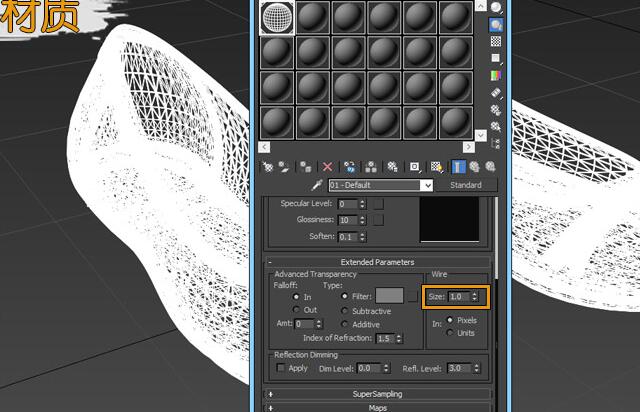
Task: Toggle checkered Background icon in side toolbar
Action: (x=496, y=42)
